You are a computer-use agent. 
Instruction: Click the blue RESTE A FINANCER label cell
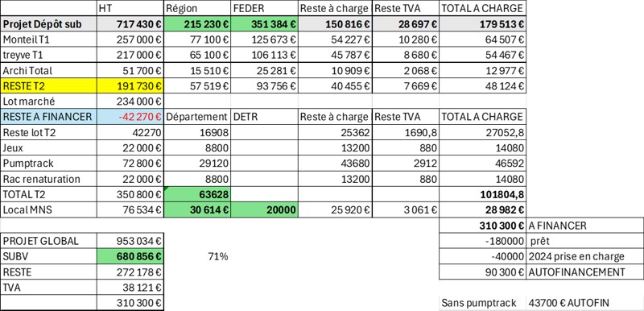click(48, 117)
